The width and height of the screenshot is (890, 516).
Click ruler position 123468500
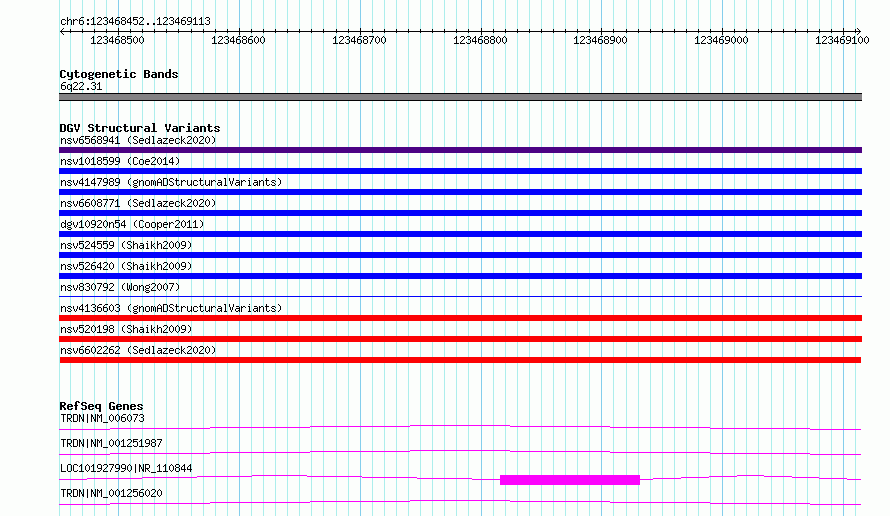tap(117, 40)
